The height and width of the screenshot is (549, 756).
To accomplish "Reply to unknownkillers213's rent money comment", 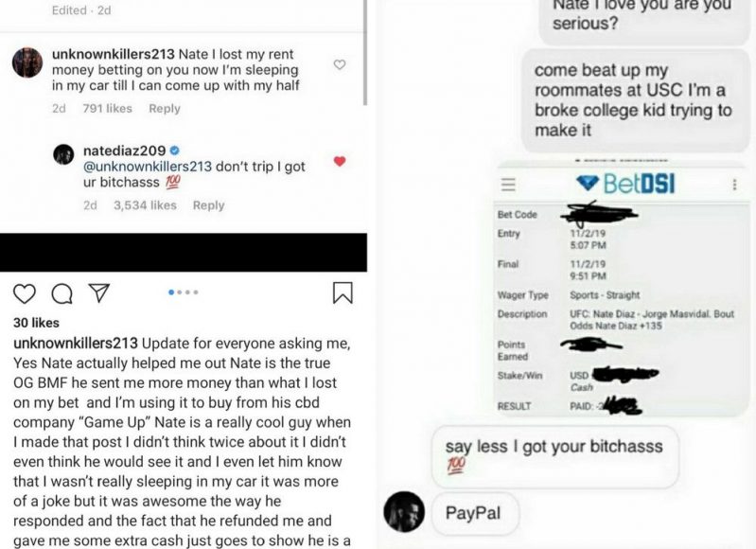I will (165, 109).
